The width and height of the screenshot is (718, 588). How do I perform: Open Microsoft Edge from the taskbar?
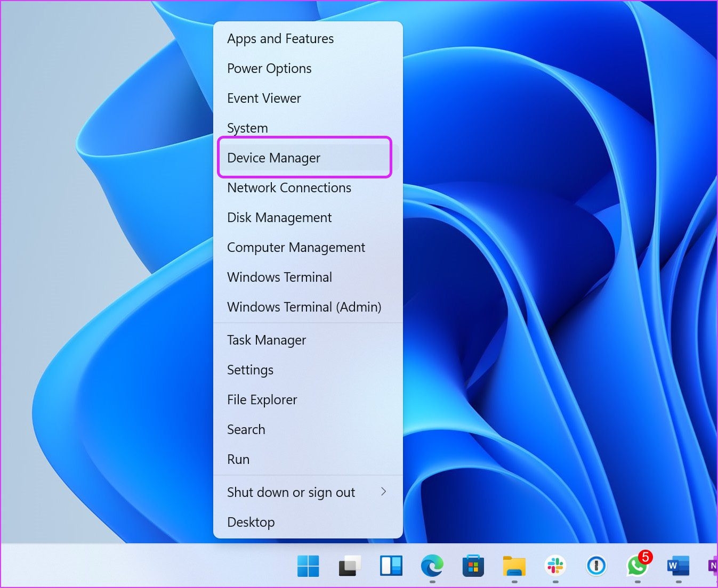click(432, 567)
